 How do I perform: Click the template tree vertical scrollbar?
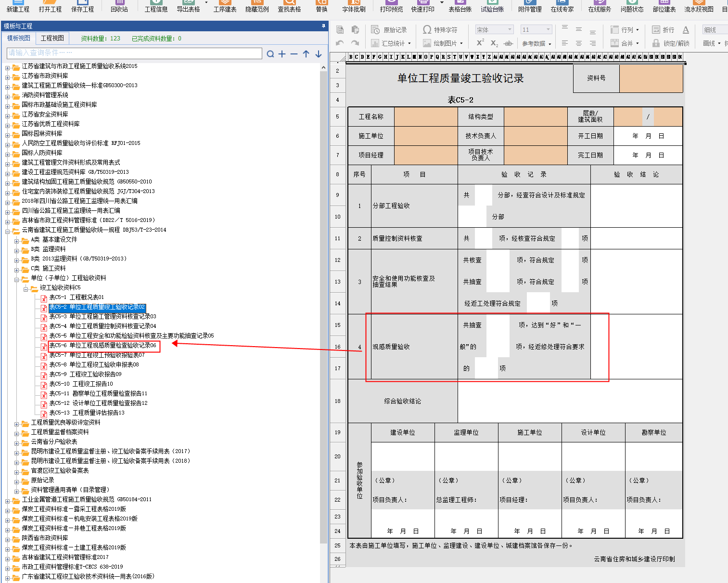(324, 308)
